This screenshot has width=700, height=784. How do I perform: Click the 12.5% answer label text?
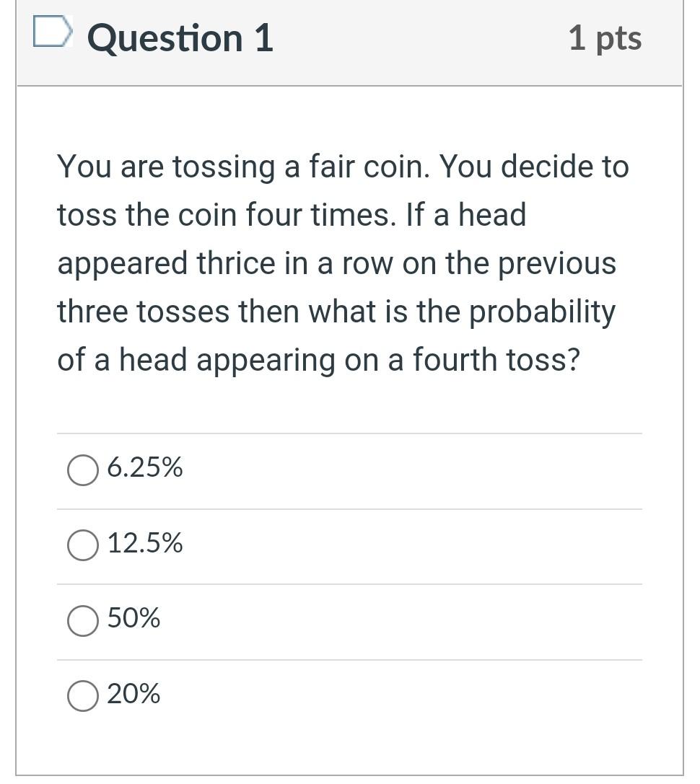coord(145,543)
